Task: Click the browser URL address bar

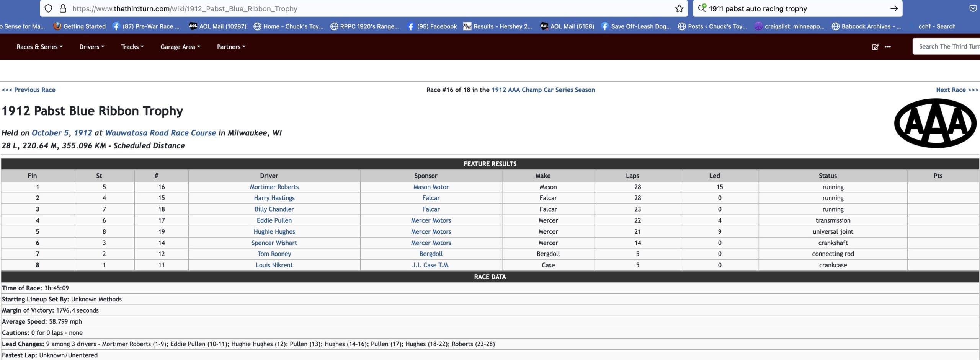Action: tap(364, 8)
